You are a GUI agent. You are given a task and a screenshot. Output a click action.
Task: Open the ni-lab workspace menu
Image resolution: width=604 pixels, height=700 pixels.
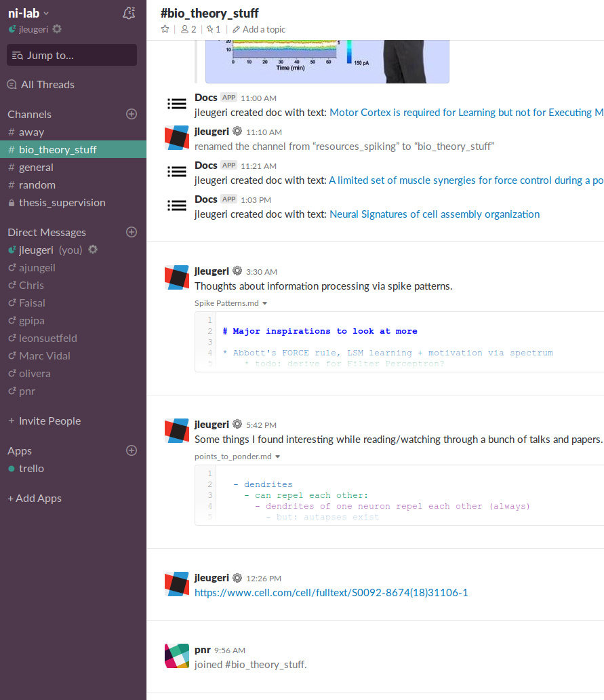point(28,14)
